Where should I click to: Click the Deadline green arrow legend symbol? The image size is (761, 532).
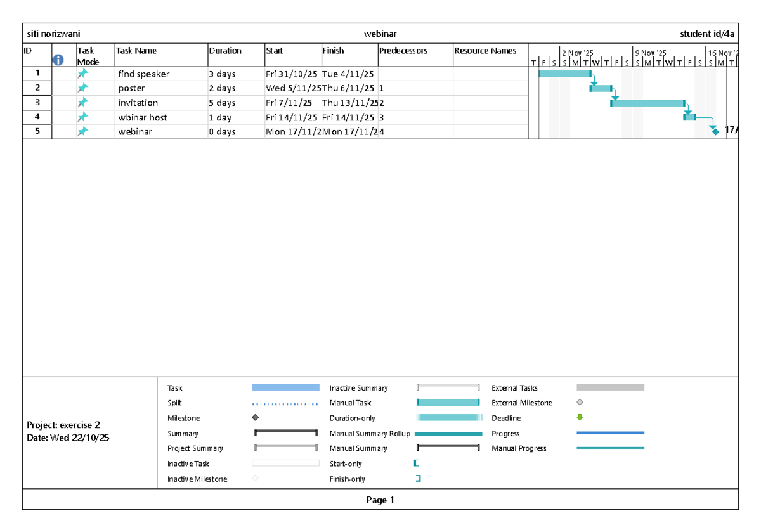580,418
